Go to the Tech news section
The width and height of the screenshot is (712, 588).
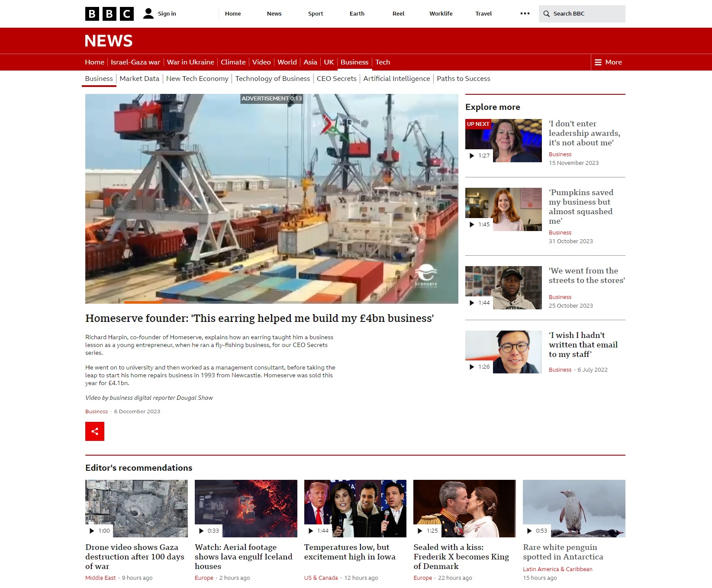point(382,62)
